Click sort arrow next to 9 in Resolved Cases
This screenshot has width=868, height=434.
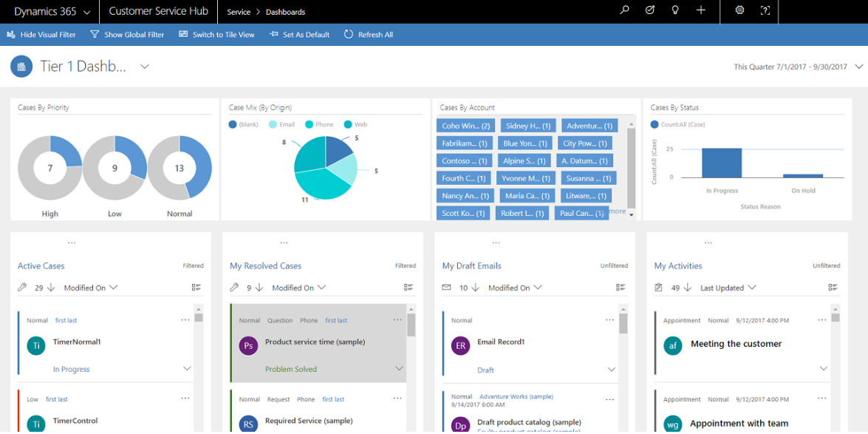coord(259,288)
